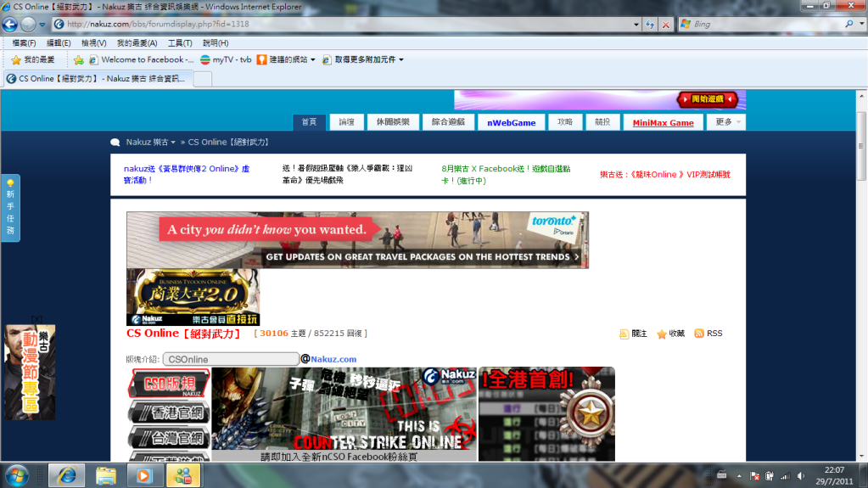Click the page vertical scrollbar thumb
This screenshot has height=488, width=868.
[x=861, y=146]
